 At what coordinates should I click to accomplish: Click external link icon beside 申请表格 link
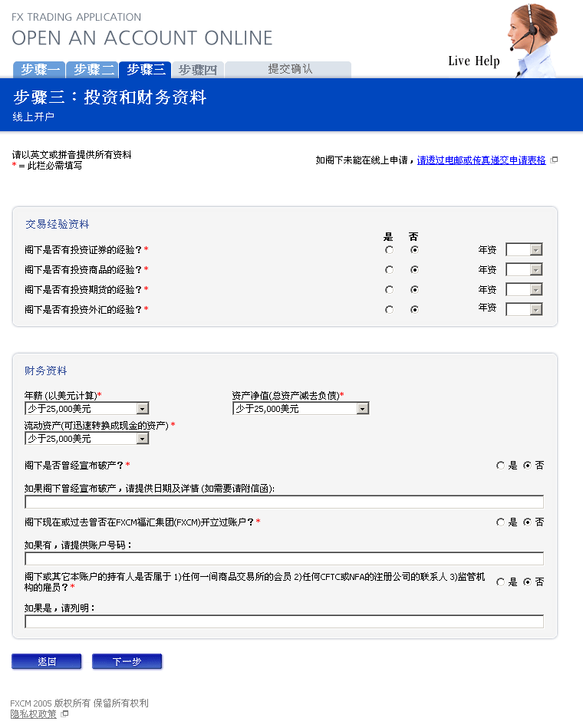554,160
